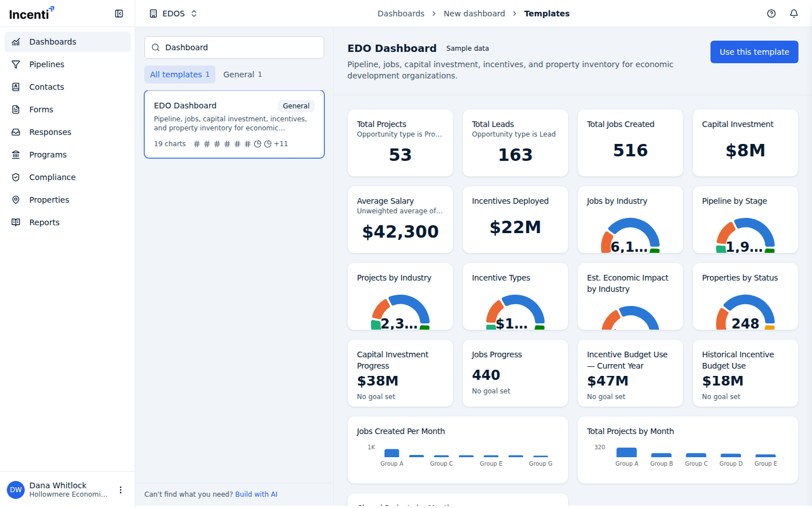Click the Average Salary value $42,300
The width and height of the screenshot is (812, 508).
(x=400, y=231)
